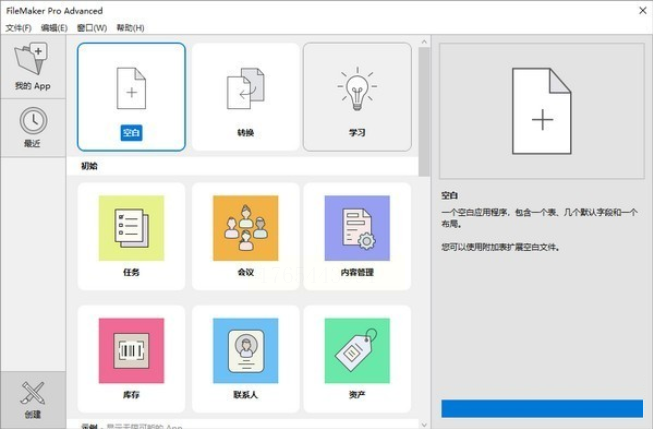This screenshot has width=653, height=429.
Task: Select the 联系人 contact card template
Action: pos(245,359)
